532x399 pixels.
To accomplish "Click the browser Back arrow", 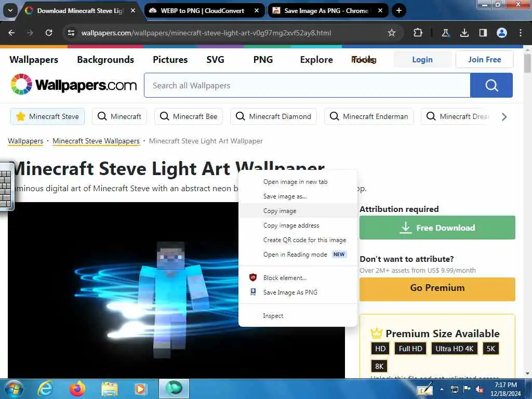I will (11, 33).
